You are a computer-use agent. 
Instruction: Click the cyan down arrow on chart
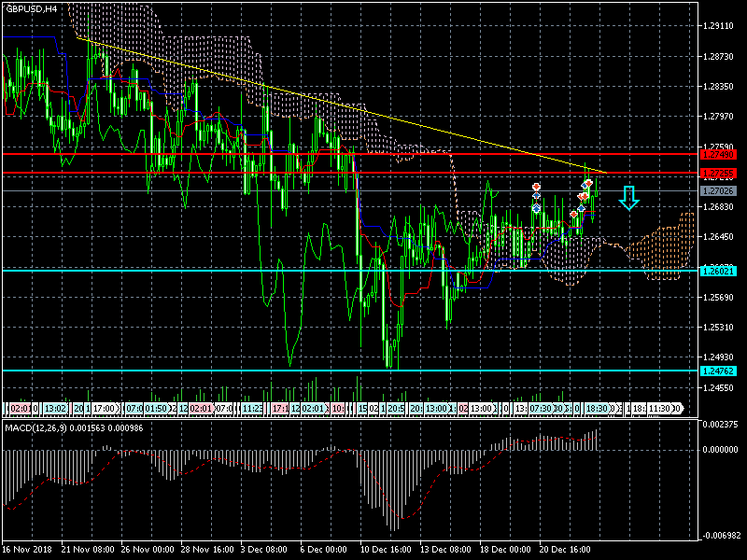pos(628,197)
